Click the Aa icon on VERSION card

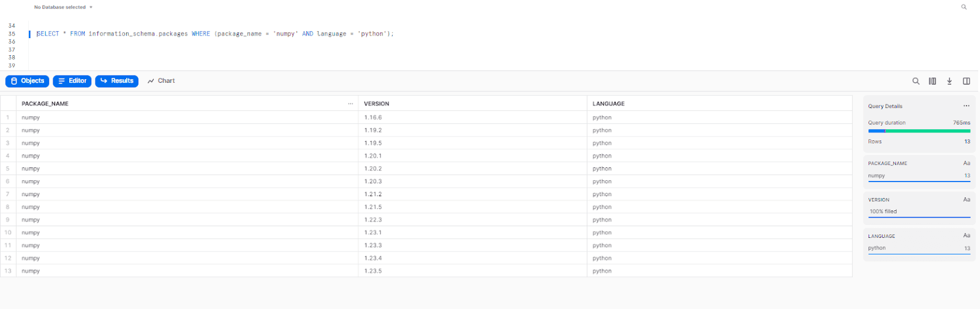click(x=967, y=199)
